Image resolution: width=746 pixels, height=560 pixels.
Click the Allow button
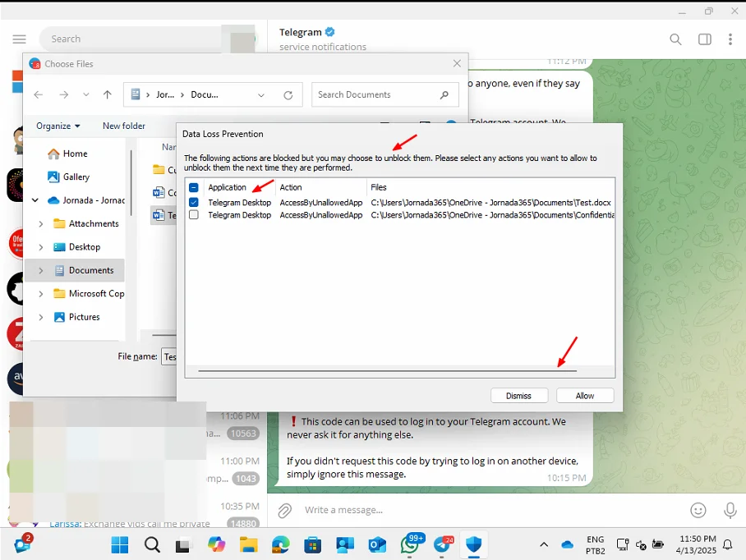point(585,396)
